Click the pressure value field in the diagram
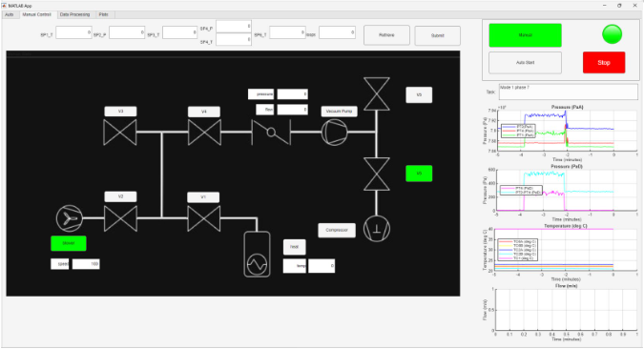 tap(293, 94)
